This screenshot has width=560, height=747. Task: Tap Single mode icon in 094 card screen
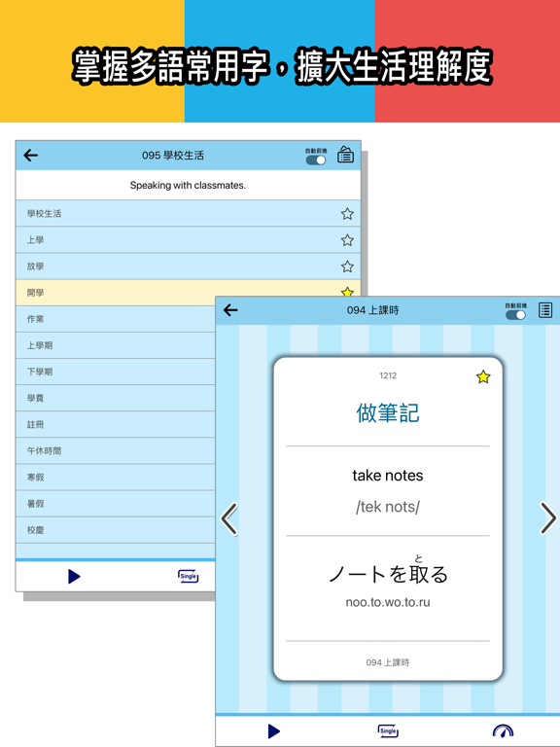[x=388, y=731]
